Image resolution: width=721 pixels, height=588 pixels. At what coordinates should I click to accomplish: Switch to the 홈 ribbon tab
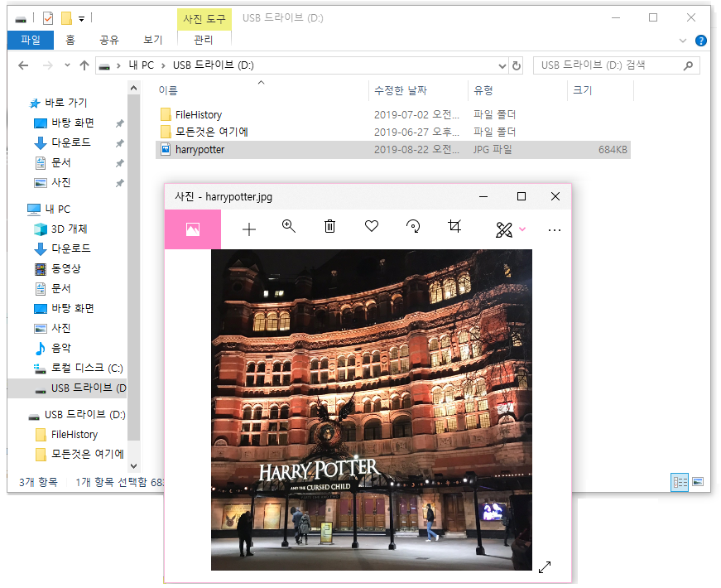coord(70,40)
